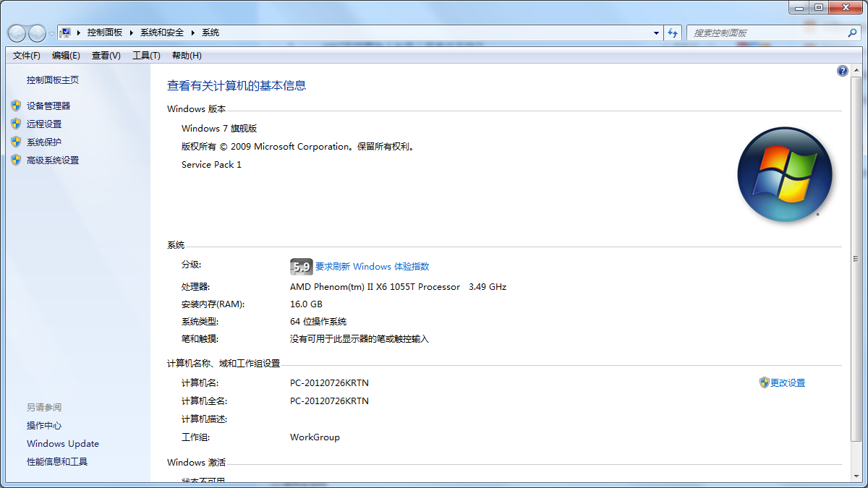Image resolution: width=868 pixels, height=488 pixels.
Task: Click shield icon next to 远程设置
Action: 16,124
